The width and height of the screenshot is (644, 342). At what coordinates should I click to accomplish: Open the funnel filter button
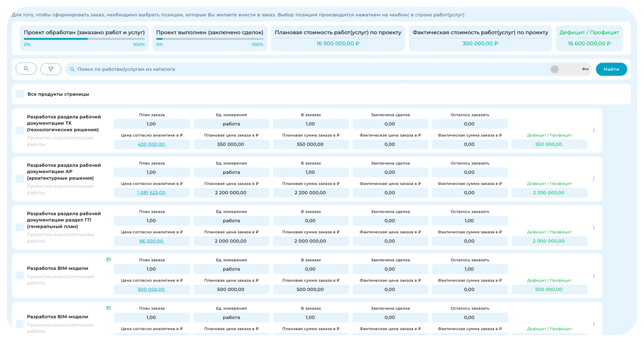point(51,69)
